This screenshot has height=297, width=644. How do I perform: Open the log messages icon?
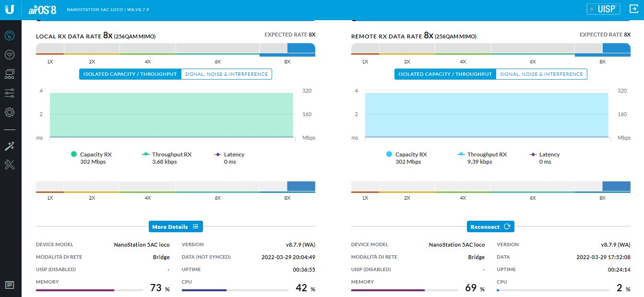[10, 285]
